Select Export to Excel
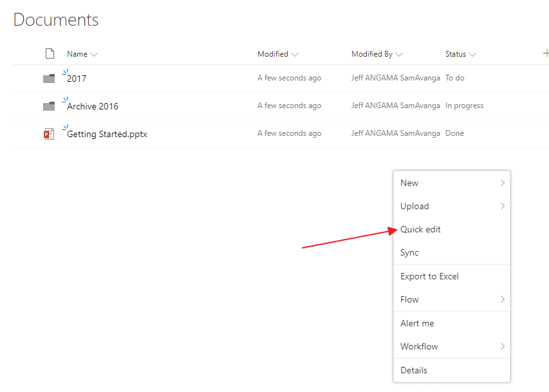Screen dimensions: 549x392 pos(452,276)
